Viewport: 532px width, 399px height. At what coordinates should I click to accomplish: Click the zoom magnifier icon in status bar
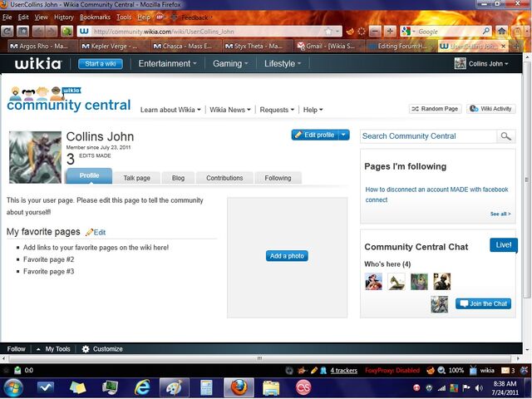441,370
